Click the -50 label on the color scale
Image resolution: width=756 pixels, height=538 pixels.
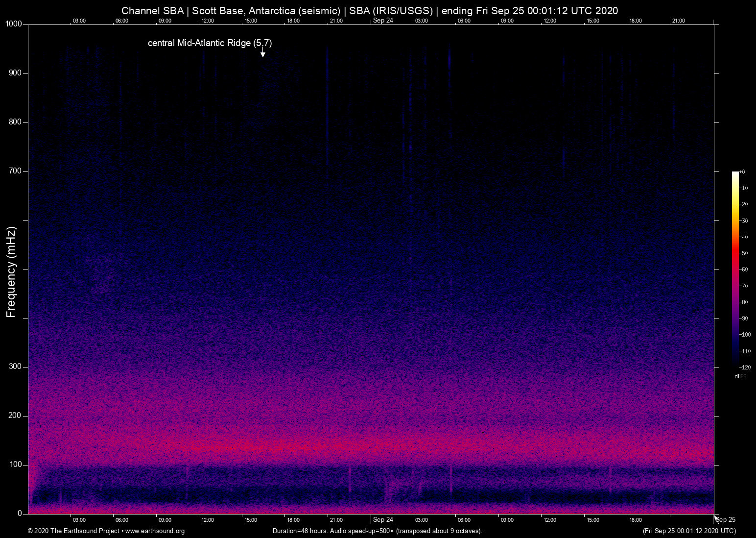coord(744,253)
